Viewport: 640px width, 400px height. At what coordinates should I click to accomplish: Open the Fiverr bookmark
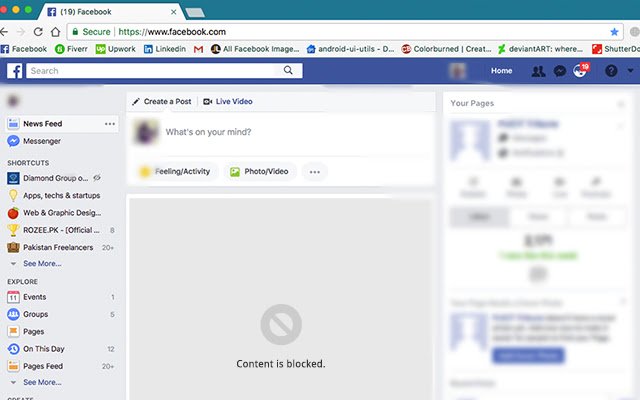click(x=71, y=49)
